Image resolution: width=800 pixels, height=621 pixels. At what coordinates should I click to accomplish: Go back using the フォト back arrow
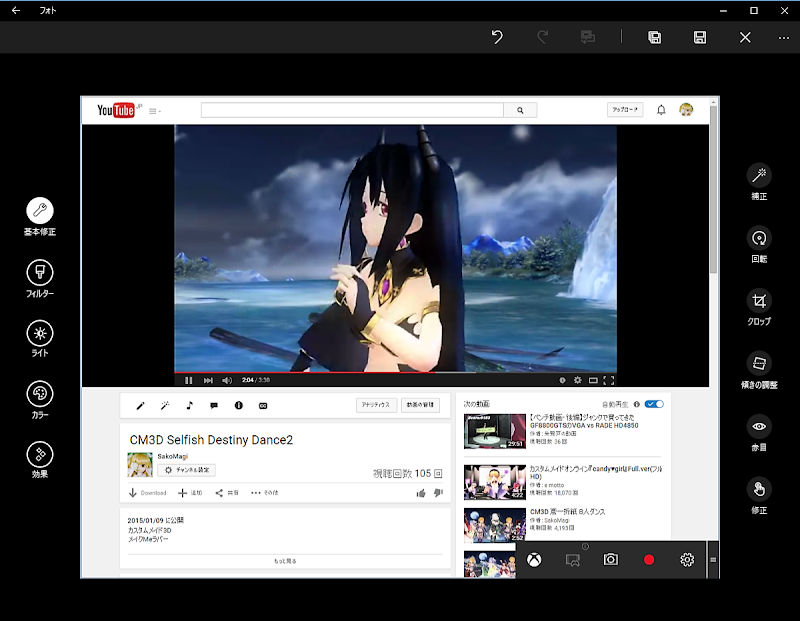click(15, 10)
